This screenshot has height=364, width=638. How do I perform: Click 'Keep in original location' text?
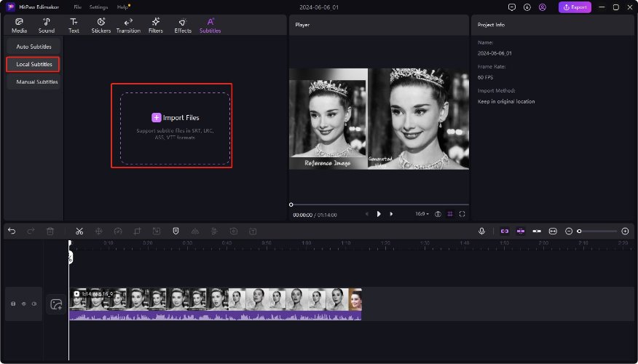506,101
